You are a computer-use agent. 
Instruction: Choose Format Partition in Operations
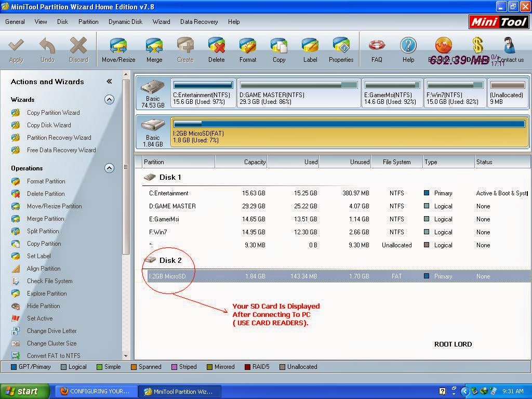click(46, 181)
